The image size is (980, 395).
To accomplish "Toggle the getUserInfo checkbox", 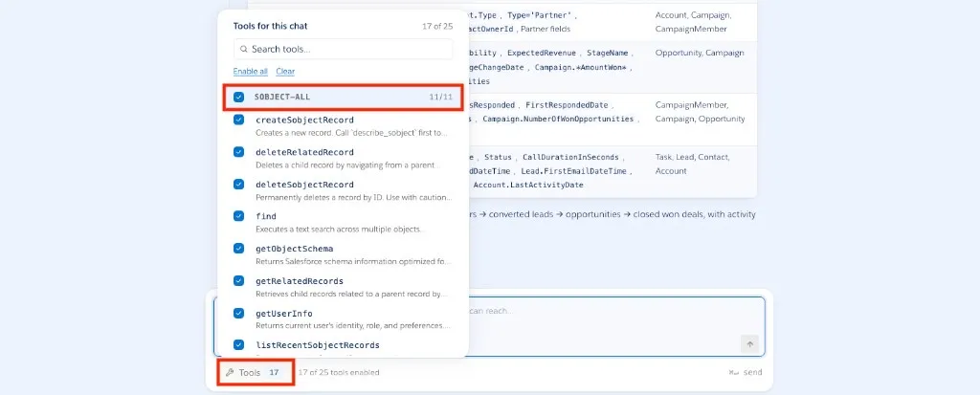I will click(238, 313).
